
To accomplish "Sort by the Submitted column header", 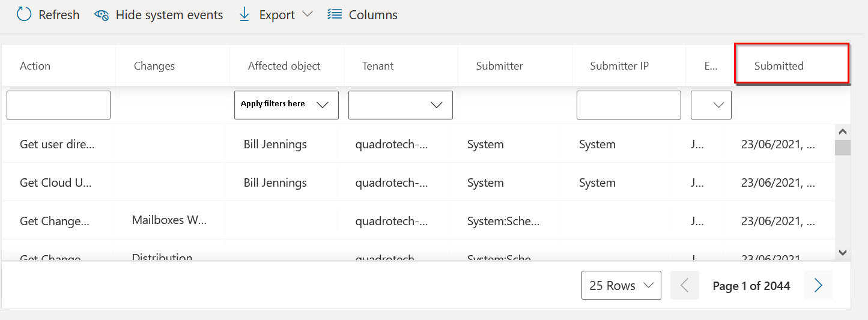I will pyautogui.click(x=778, y=66).
